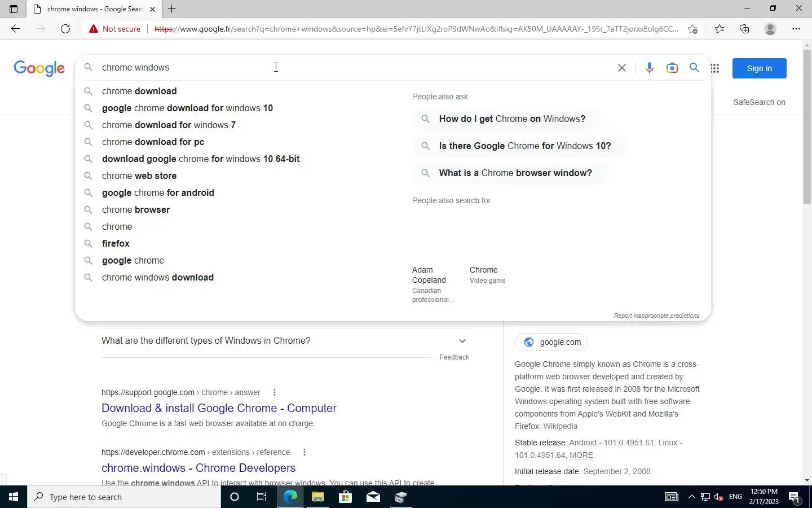
Task: Open search by image camera icon
Action: click(672, 68)
